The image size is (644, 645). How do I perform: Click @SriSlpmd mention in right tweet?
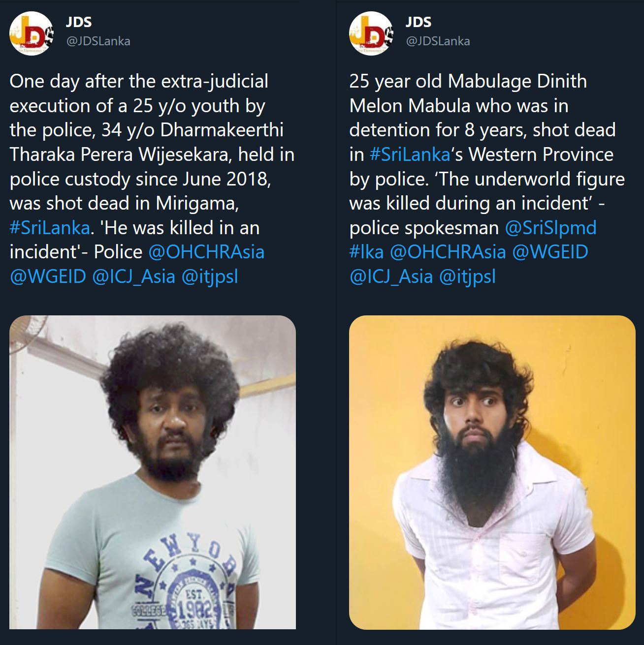(551, 227)
